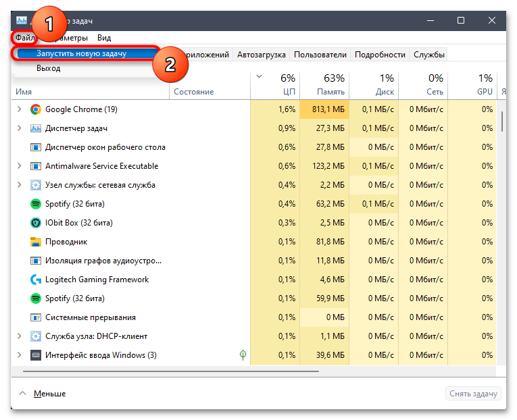Sort by the GPU 1% column header
The height and width of the screenshot is (420, 517).
point(472,85)
